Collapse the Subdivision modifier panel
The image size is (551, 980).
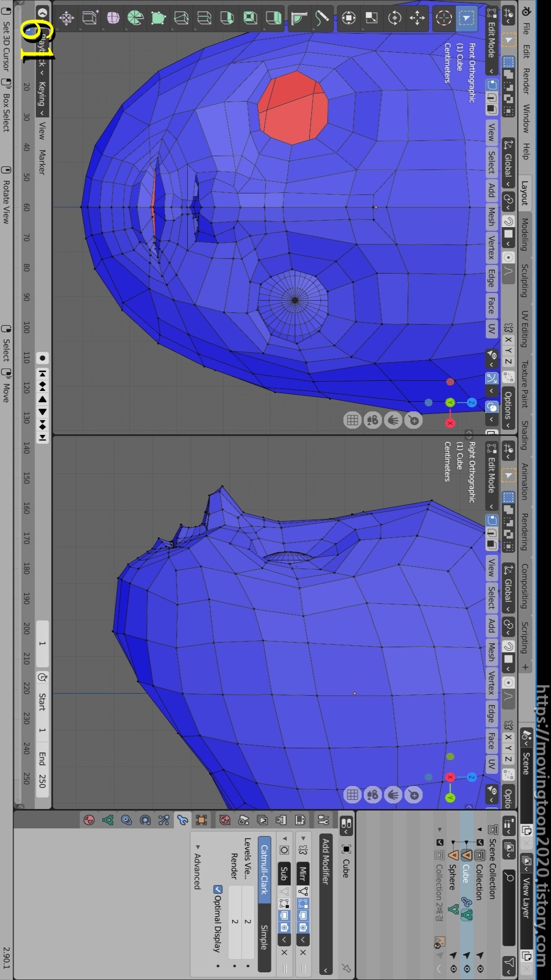tap(284, 838)
